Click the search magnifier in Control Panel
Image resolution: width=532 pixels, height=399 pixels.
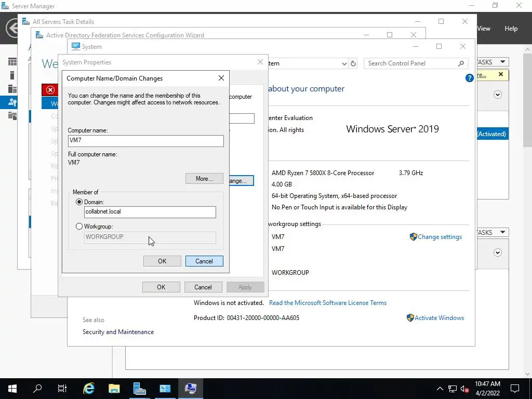(x=461, y=63)
